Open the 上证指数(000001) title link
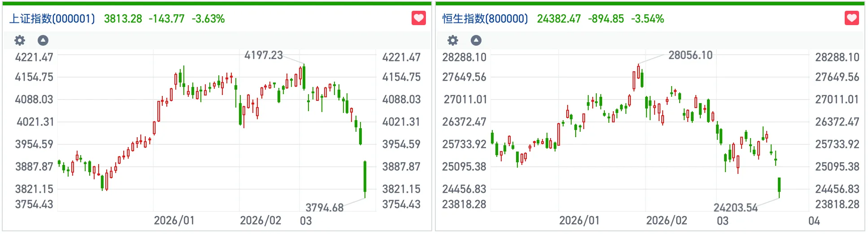 52,19
